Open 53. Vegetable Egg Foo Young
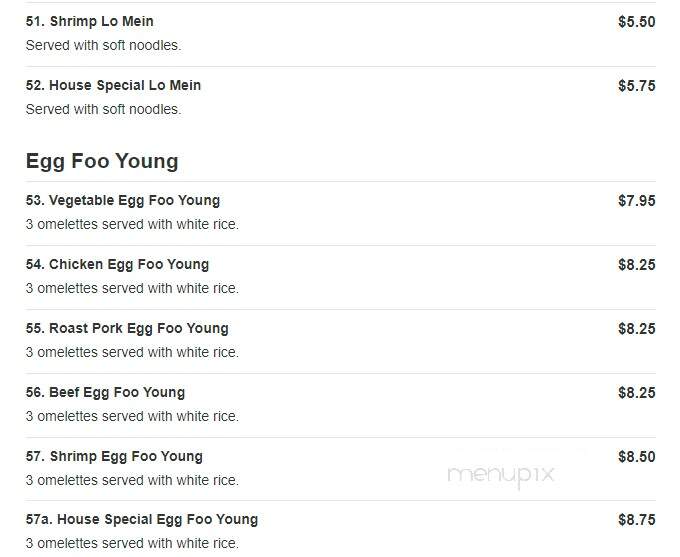Screen dimensions: 680x557 [123, 200]
